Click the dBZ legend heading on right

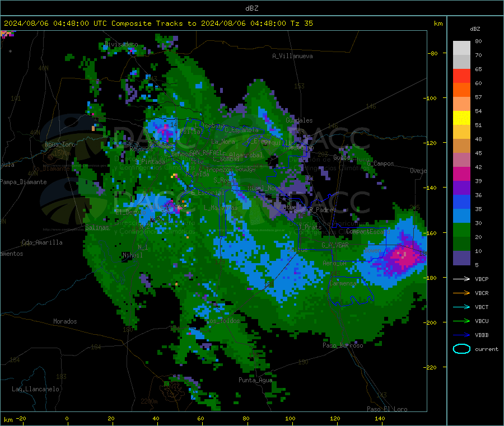[475, 29]
